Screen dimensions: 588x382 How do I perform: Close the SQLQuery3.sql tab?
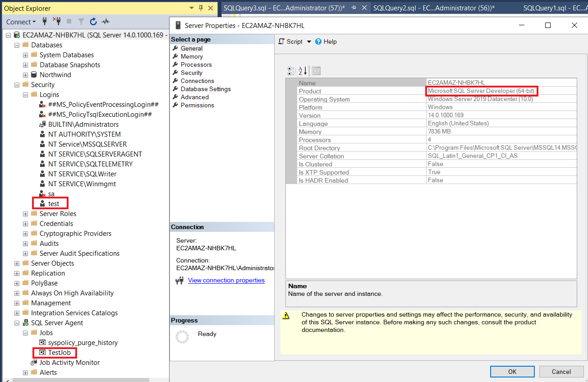pos(363,8)
